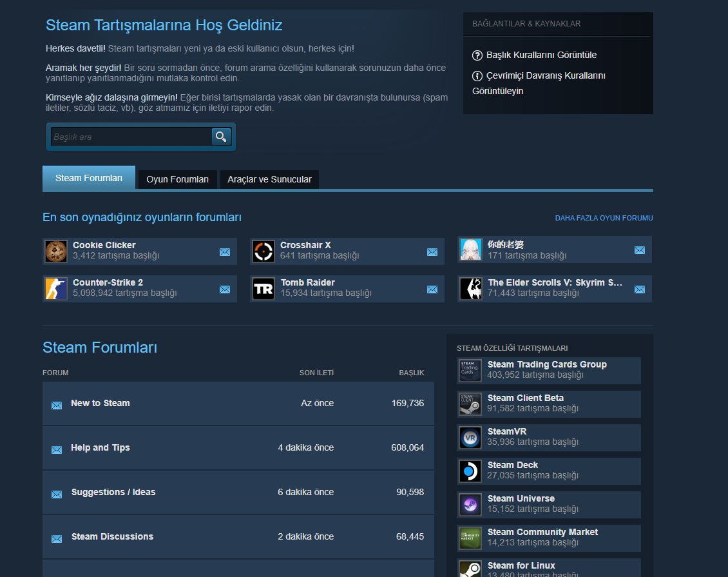The image size is (728, 577).
Task: Open the Crosshair X forum title
Action: click(305, 245)
